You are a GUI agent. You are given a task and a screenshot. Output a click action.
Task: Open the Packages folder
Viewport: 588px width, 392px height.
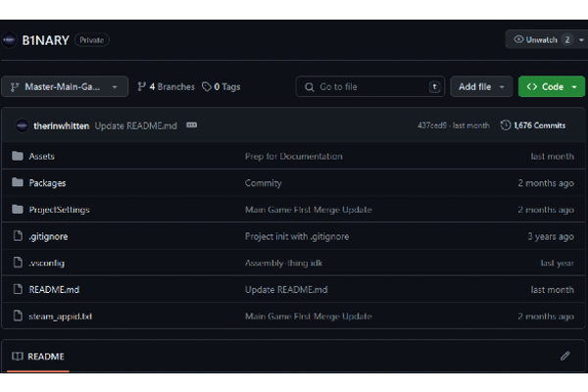point(47,183)
